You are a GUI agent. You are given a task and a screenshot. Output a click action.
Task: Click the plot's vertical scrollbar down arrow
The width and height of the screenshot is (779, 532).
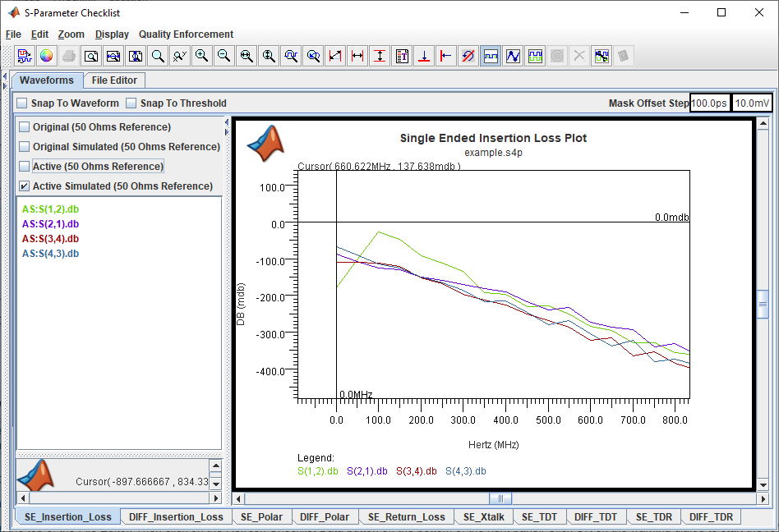(763, 485)
